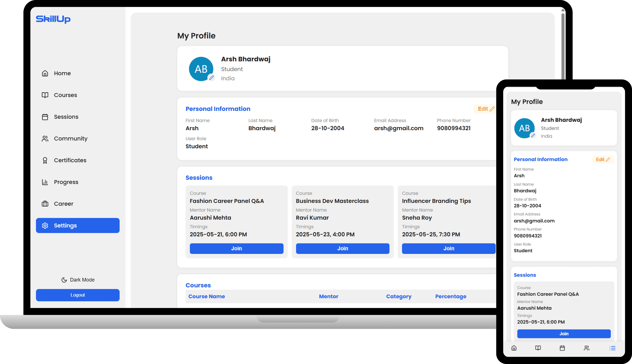Click the Career briefcase icon in sidebar
The height and width of the screenshot is (364, 632).
(45, 204)
